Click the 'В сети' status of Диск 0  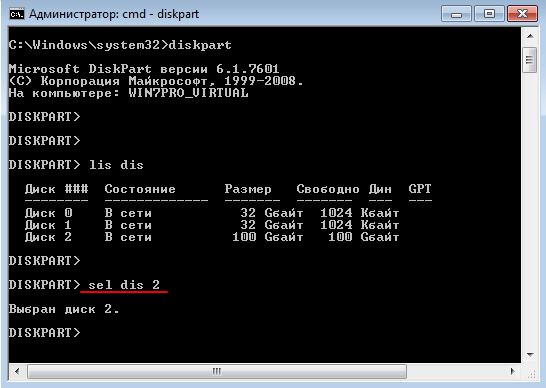coord(128,213)
